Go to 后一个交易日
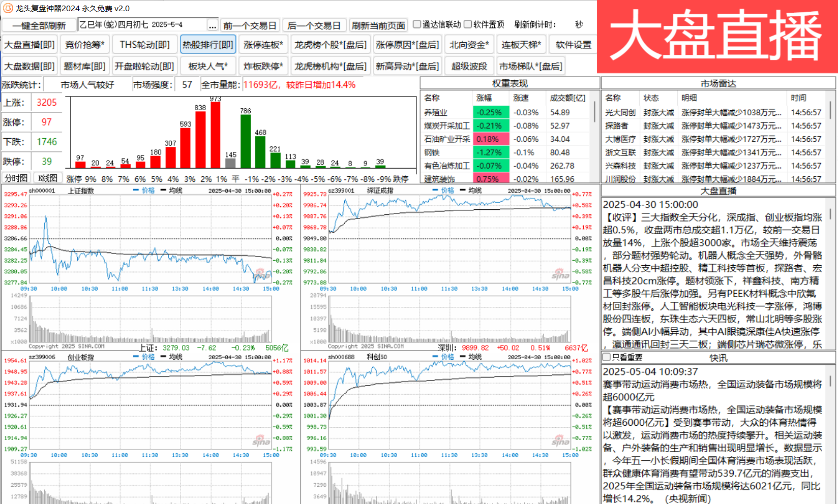 314,25
